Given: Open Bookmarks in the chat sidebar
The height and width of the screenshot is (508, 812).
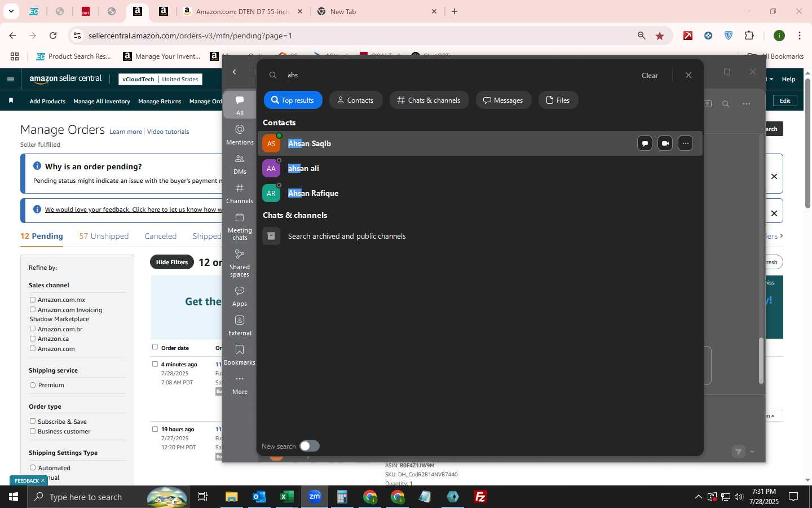Looking at the screenshot, I should click(x=240, y=355).
